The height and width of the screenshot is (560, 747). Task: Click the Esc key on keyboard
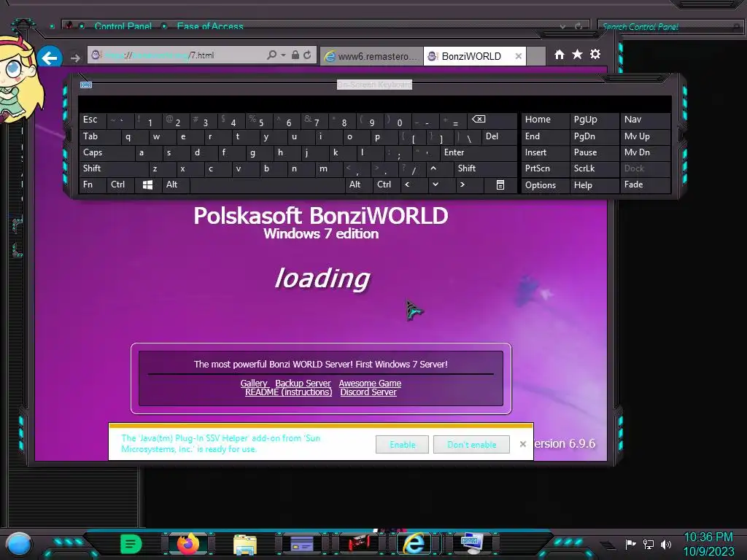pos(93,120)
